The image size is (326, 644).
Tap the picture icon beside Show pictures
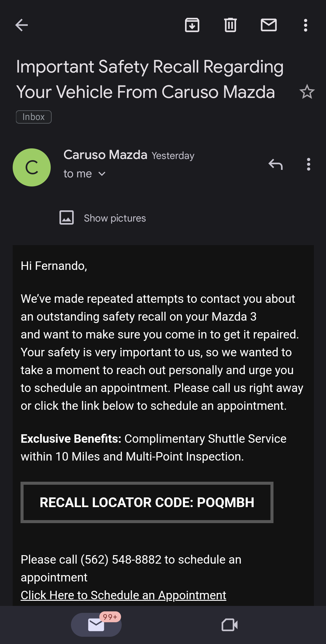pos(66,218)
